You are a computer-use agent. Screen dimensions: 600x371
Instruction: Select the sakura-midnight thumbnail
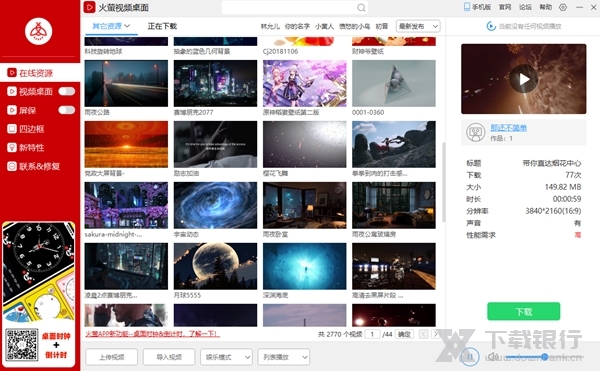126,205
